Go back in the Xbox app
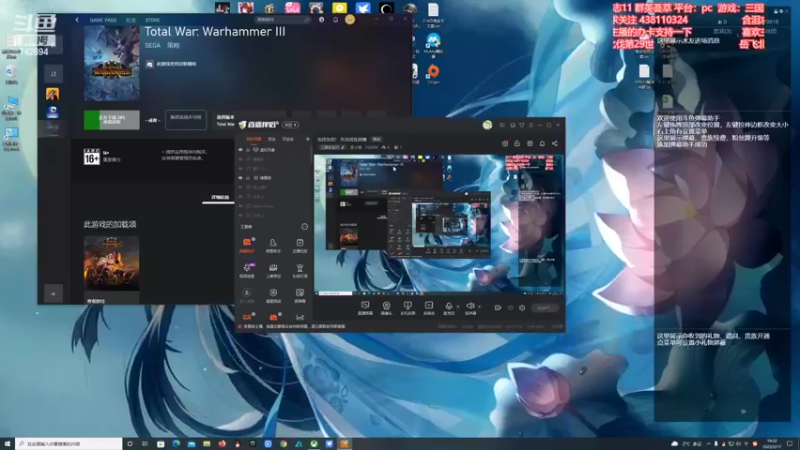The width and height of the screenshot is (800, 450). 77,20
